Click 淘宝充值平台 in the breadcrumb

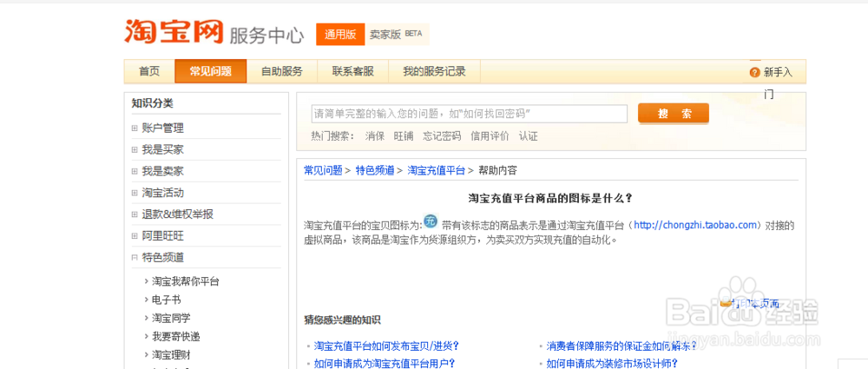437,170
